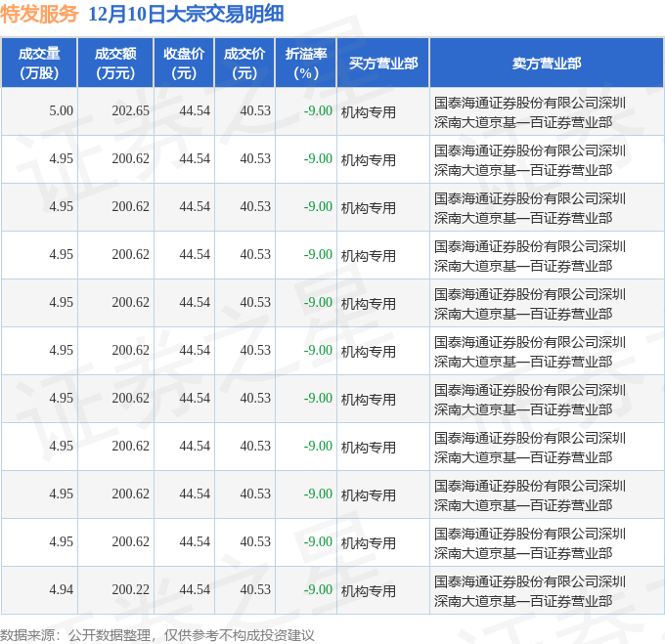This screenshot has height=644, width=665.
Task: Click first row's 国泰海通证券 seller cell
Action: [x=530, y=112]
